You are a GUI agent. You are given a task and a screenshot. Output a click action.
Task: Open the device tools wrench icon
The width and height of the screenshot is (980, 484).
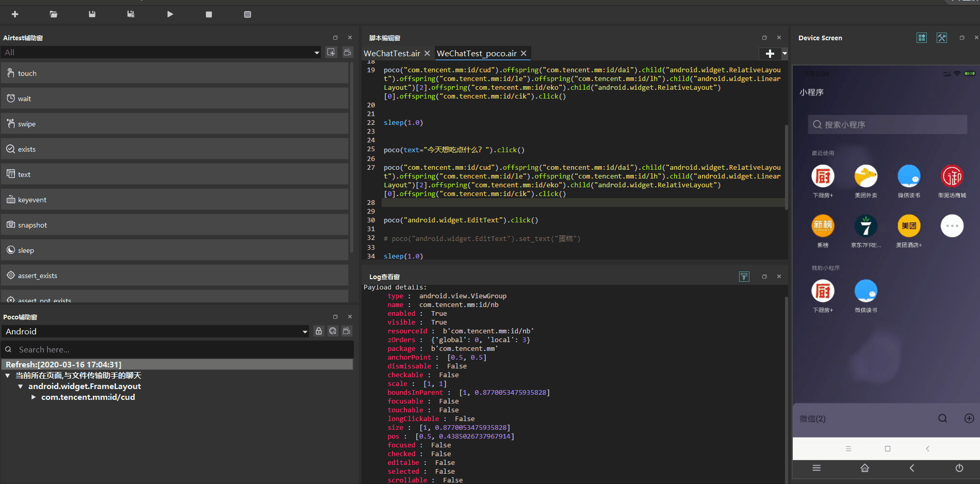[942, 38]
